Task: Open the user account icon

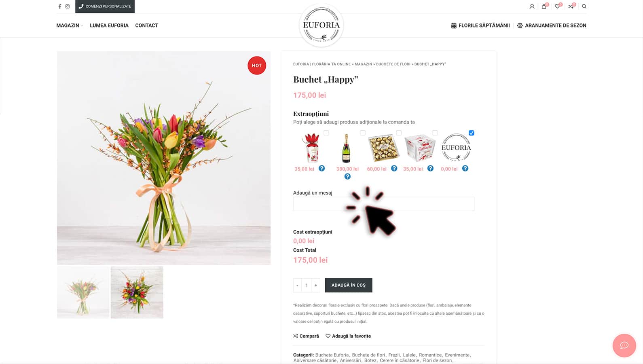Action: [532, 6]
